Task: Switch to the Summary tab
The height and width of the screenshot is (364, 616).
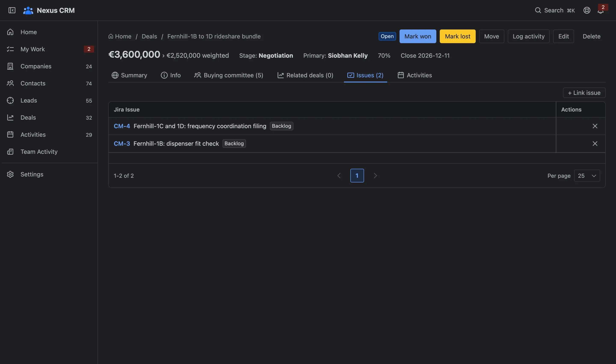Action: [129, 75]
